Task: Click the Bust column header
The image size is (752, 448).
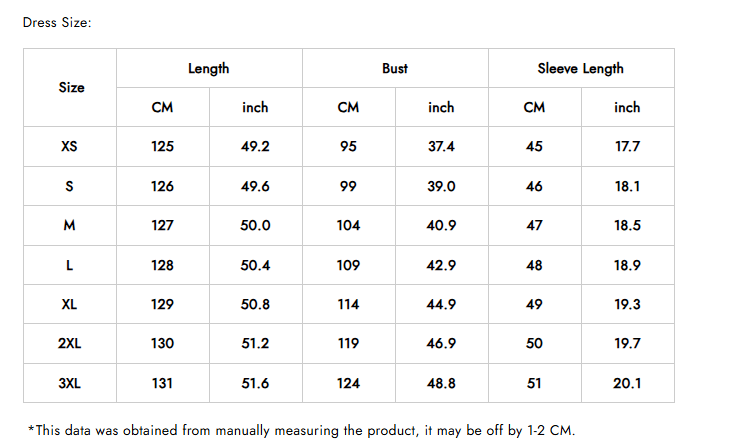Action: point(395,68)
